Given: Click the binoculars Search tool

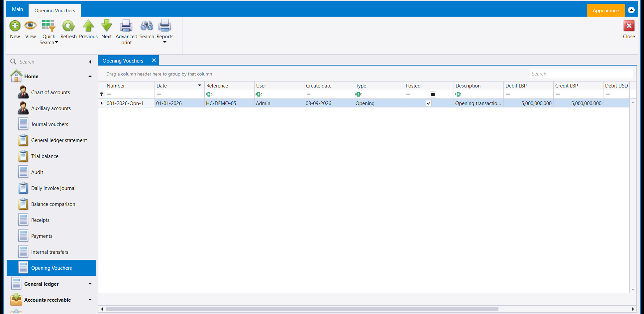Looking at the screenshot, I should [147, 30].
